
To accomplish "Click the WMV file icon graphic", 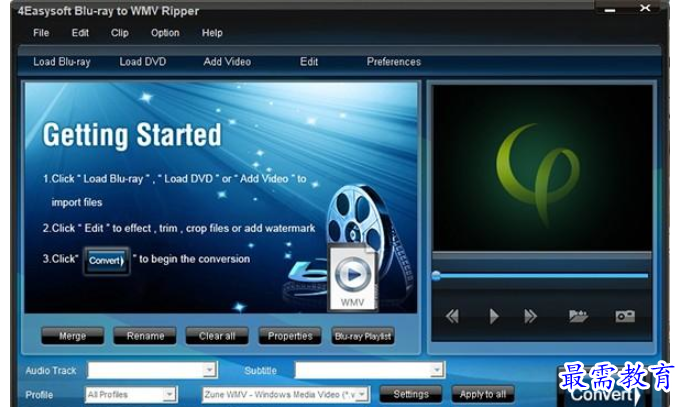I will pos(352,278).
